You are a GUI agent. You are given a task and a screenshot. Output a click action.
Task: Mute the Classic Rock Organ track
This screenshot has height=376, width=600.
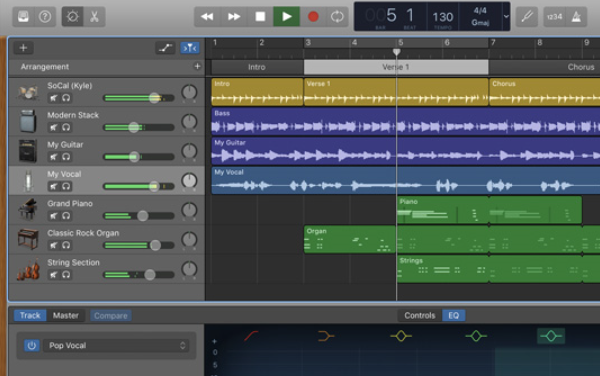pos(54,245)
